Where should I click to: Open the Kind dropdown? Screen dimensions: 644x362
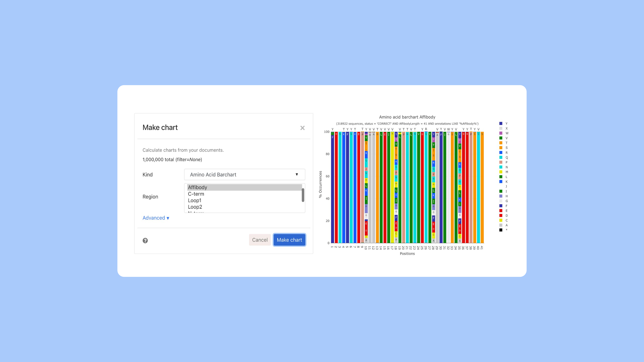245,175
